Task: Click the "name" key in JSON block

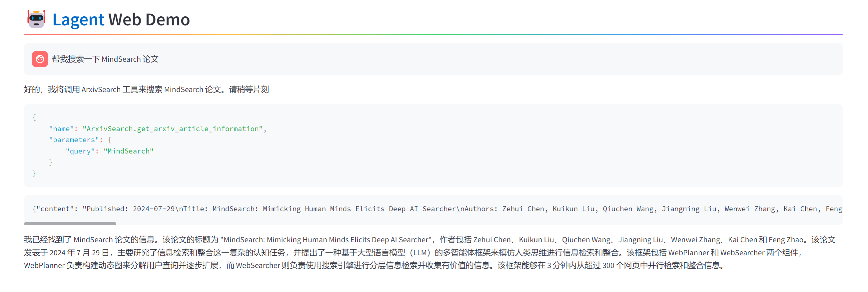Action: pos(61,128)
